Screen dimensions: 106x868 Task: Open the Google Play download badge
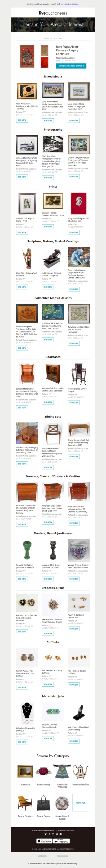61,841
